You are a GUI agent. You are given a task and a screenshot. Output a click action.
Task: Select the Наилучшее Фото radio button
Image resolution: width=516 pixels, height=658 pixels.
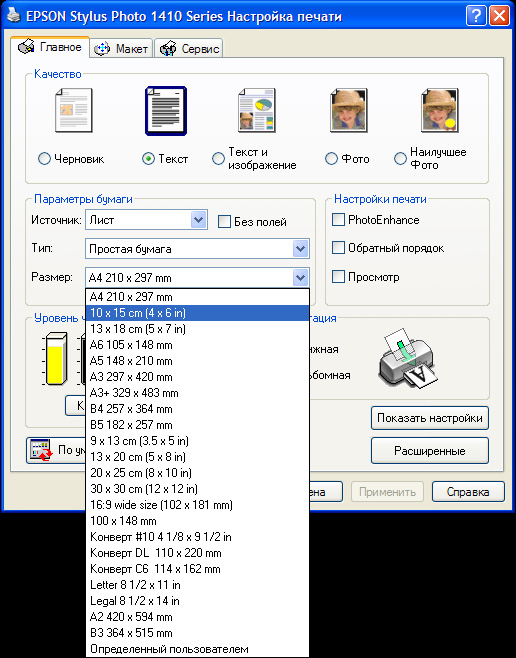[x=400, y=159]
